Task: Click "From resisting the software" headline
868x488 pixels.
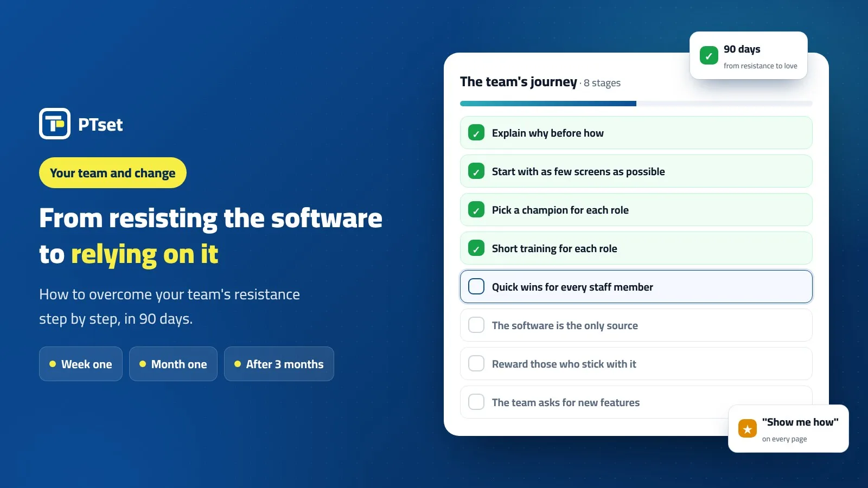Action: pyautogui.click(x=210, y=219)
